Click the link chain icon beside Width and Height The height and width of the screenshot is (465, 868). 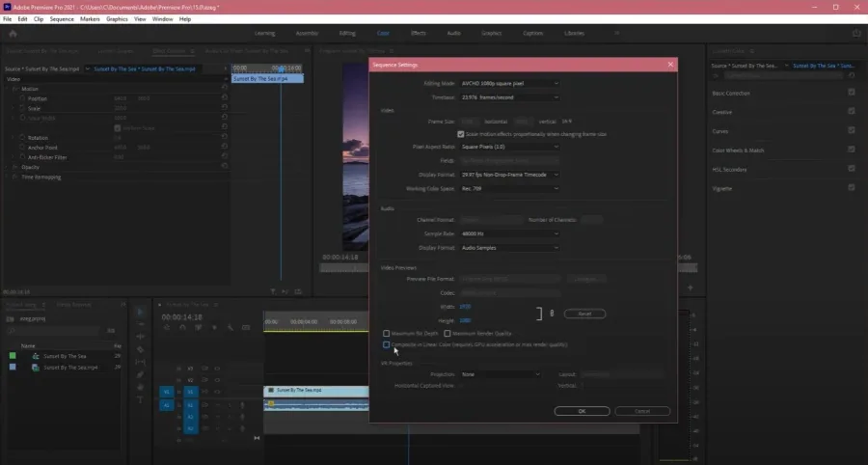(x=552, y=314)
